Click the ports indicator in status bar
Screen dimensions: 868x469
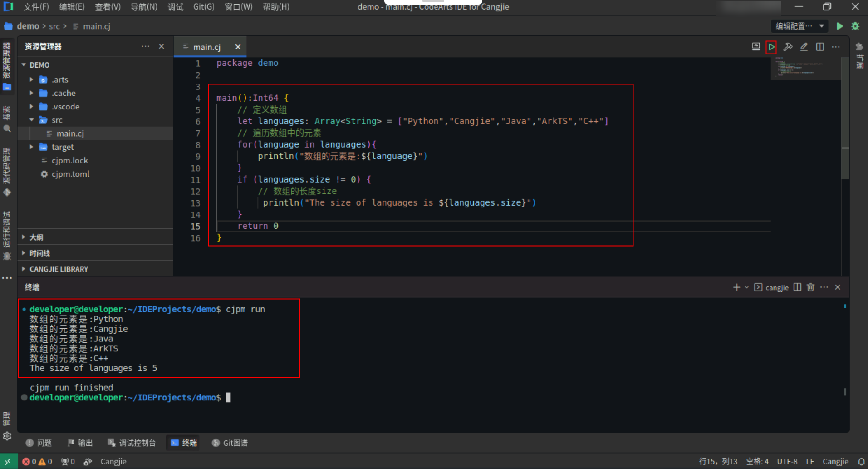pos(68,461)
